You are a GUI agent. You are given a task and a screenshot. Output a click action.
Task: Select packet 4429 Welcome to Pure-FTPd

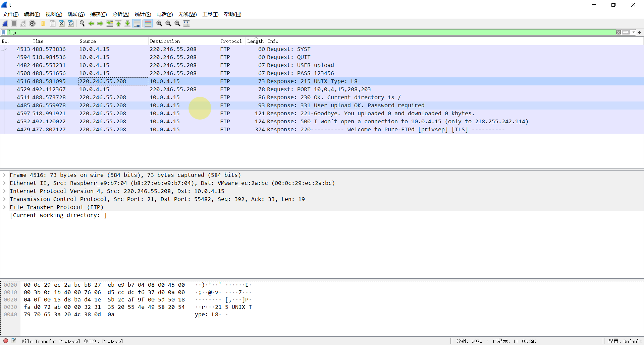[x=322, y=129]
